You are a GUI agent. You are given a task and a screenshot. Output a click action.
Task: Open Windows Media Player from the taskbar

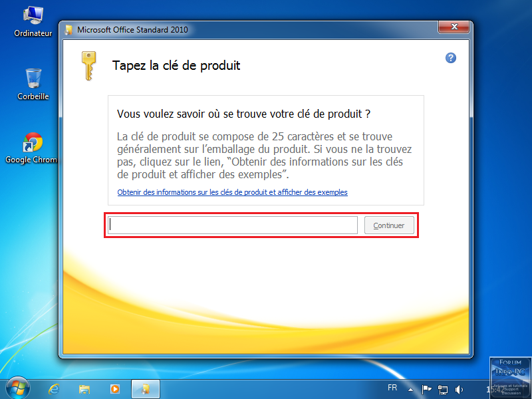[115, 389]
